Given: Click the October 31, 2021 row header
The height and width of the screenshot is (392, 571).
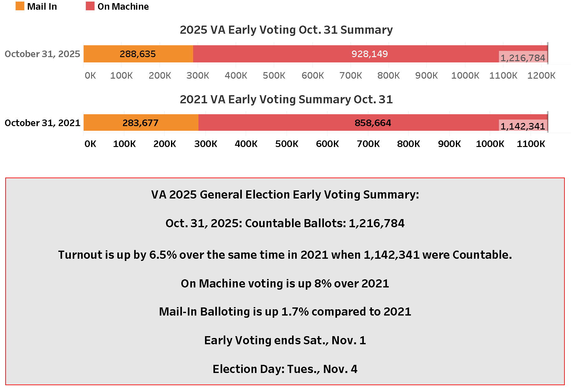Looking at the screenshot, I should click(x=42, y=123).
